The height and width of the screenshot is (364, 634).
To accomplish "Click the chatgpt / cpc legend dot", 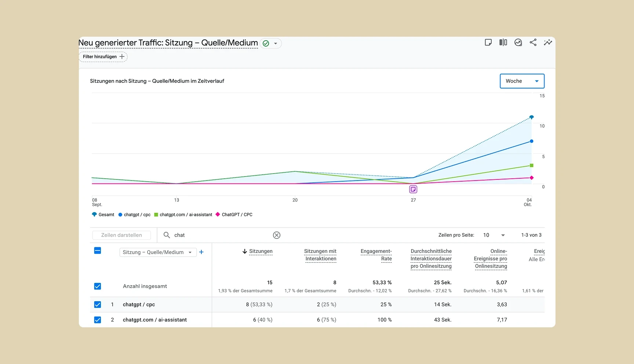I will [x=120, y=215].
